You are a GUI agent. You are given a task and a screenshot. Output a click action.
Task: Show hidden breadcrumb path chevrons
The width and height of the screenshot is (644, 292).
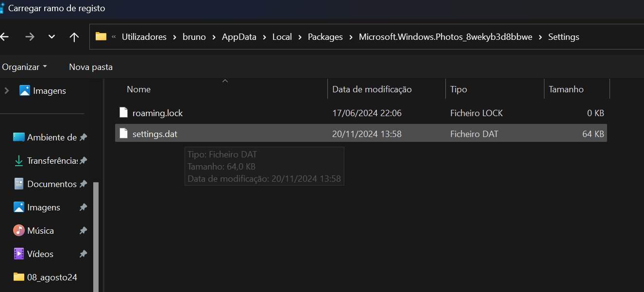(114, 37)
